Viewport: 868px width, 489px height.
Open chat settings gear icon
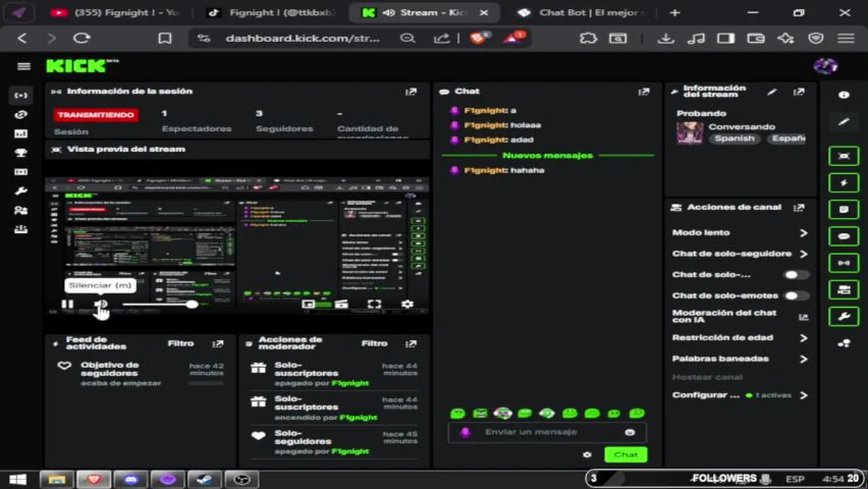click(587, 455)
